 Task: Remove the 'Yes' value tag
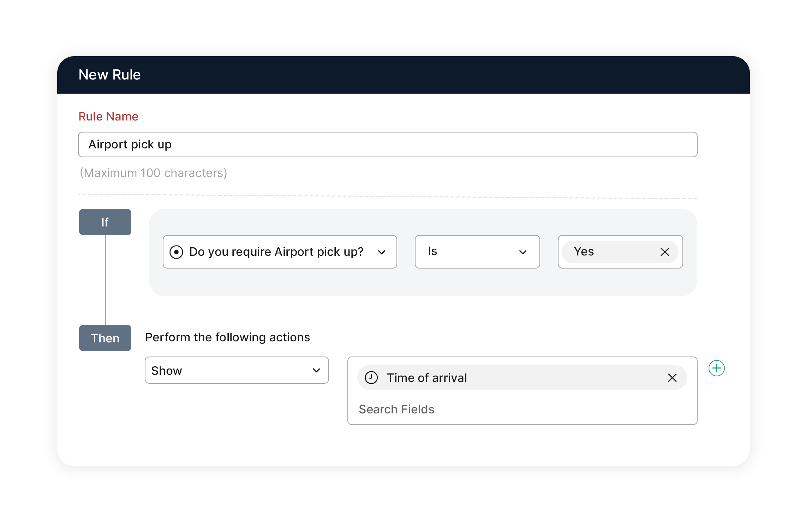coord(665,252)
